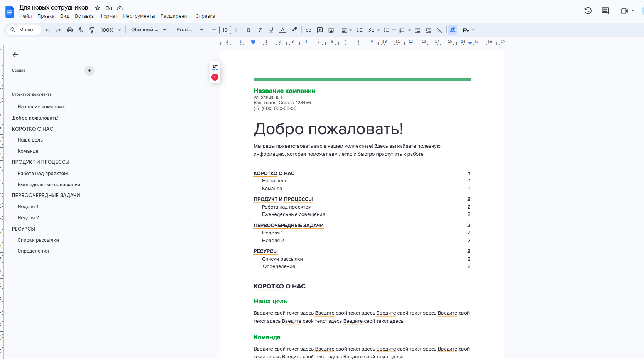Select the paint format roller icon

(92, 30)
